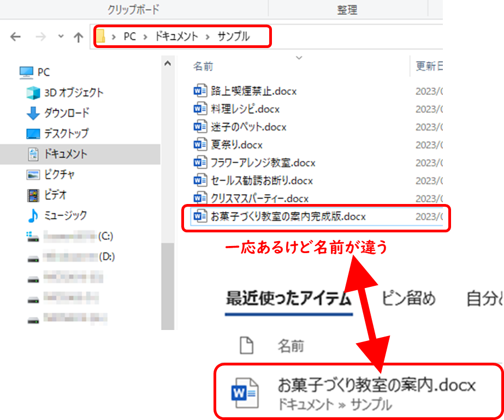Switch to 最近使ったアイテム tab
The image size is (504, 420).
point(289,298)
